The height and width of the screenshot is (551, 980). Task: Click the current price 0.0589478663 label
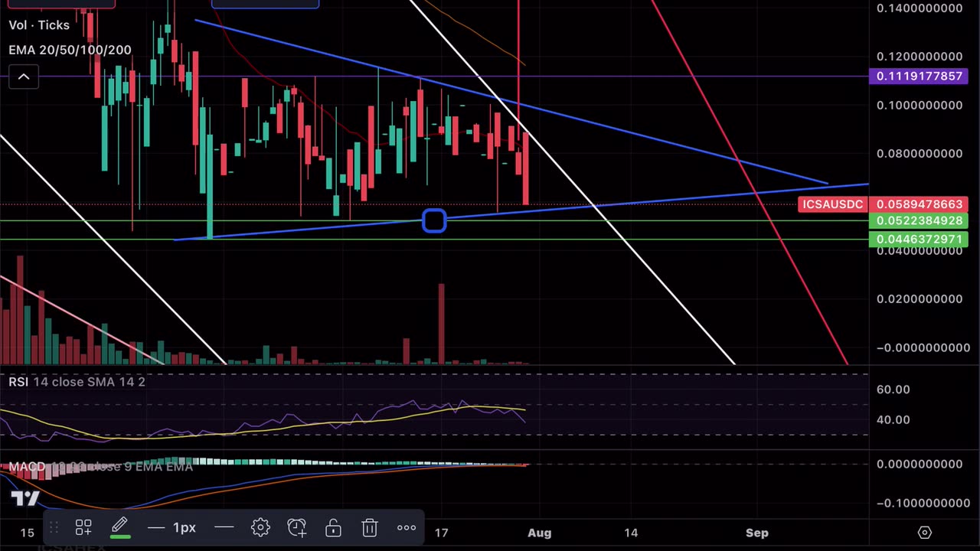tap(920, 204)
